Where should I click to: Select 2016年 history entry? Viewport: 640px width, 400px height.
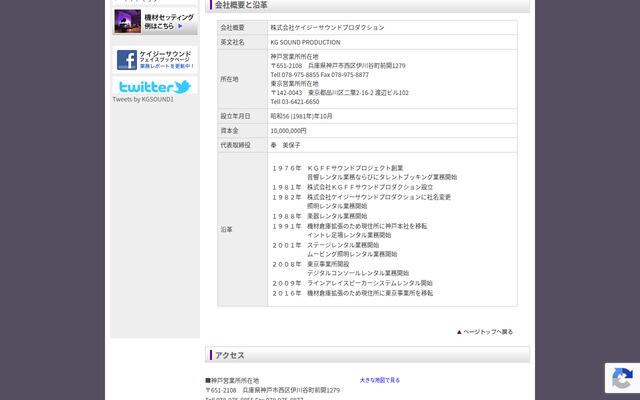353,293
